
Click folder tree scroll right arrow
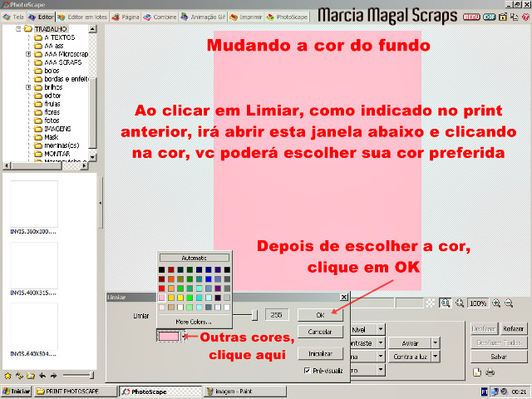[84, 165]
